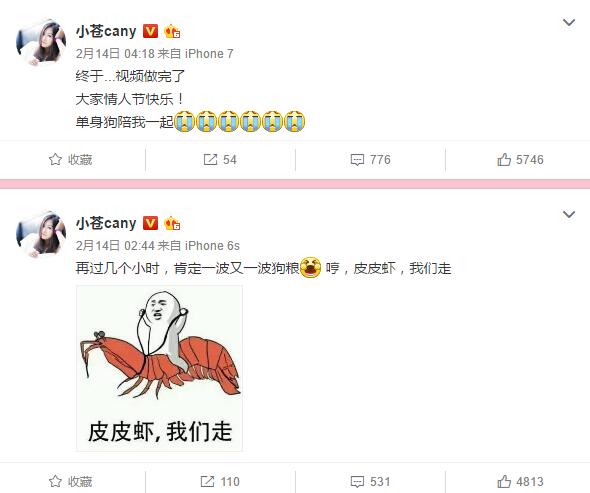Open comments on the post with 531 comments
The image size is (590, 493).
pos(370,481)
